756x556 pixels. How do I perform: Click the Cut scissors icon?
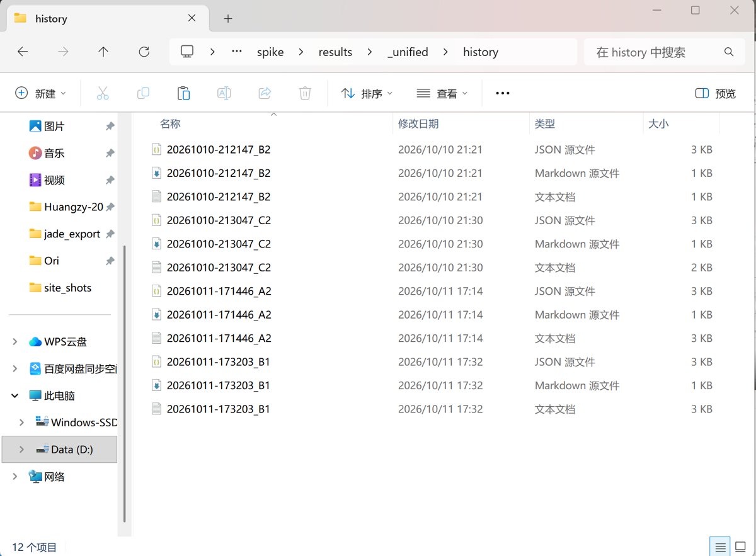(103, 93)
